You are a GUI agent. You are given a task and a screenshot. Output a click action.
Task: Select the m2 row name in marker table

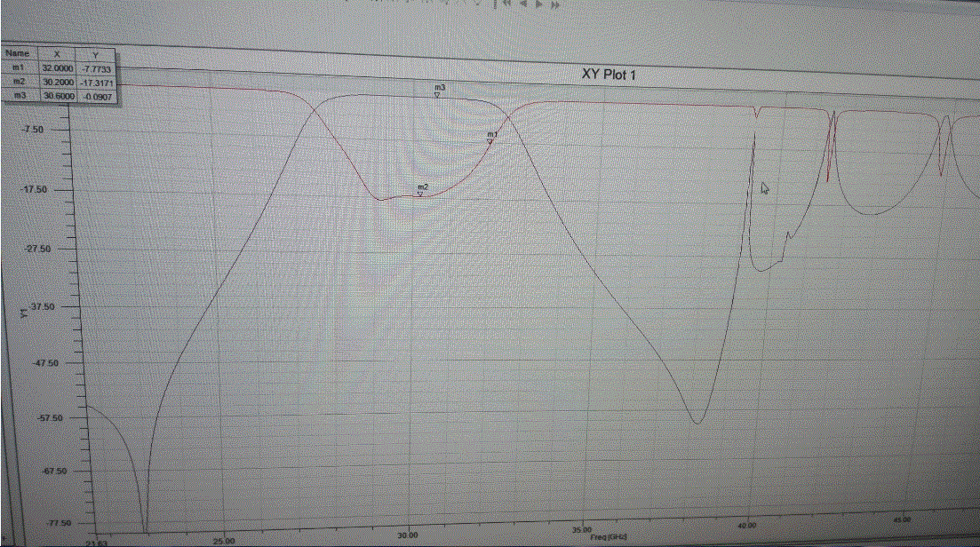18,81
